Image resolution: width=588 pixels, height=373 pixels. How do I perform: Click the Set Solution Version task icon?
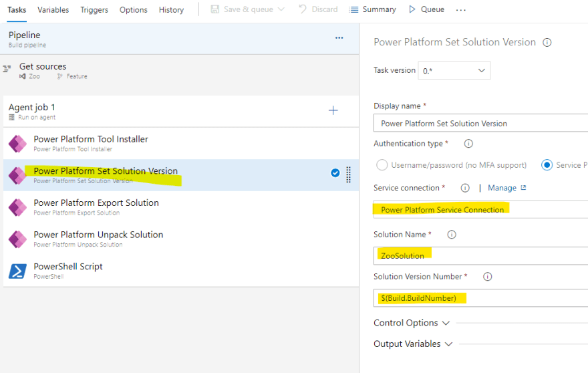(x=17, y=176)
